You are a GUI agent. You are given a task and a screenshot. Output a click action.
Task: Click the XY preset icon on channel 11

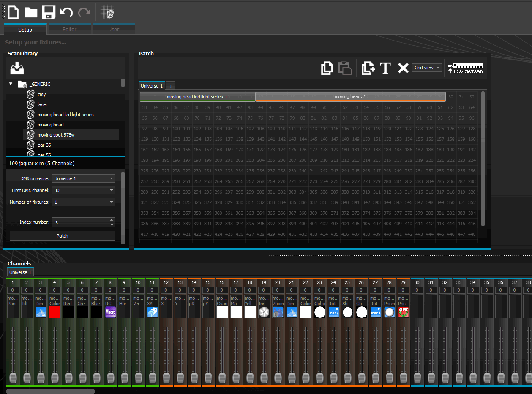tap(152, 312)
